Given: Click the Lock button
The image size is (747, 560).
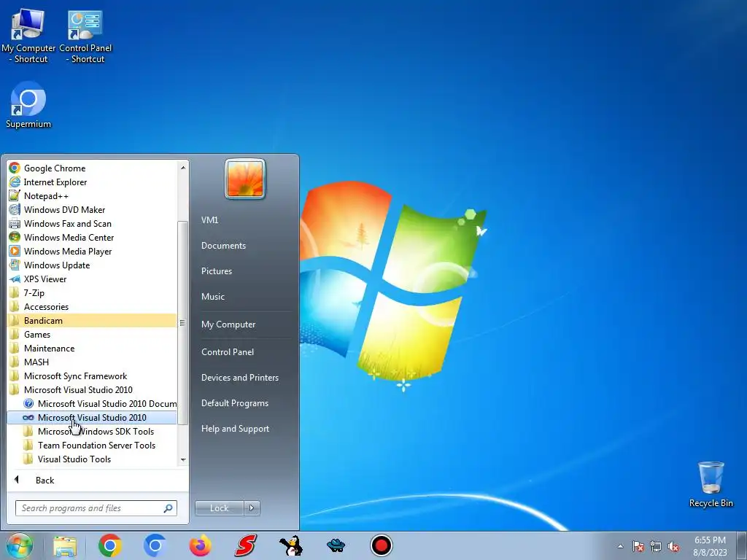Looking at the screenshot, I should pos(219,508).
